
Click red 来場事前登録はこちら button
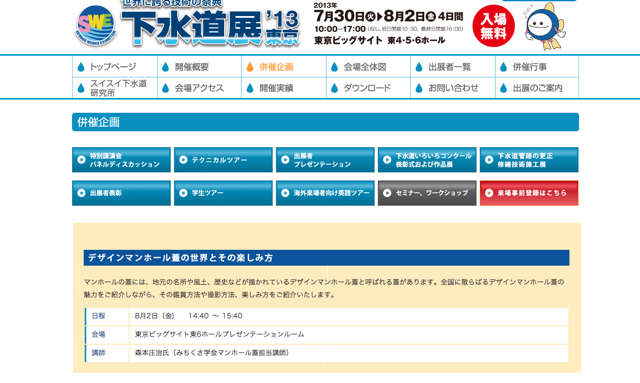pyautogui.click(x=529, y=193)
